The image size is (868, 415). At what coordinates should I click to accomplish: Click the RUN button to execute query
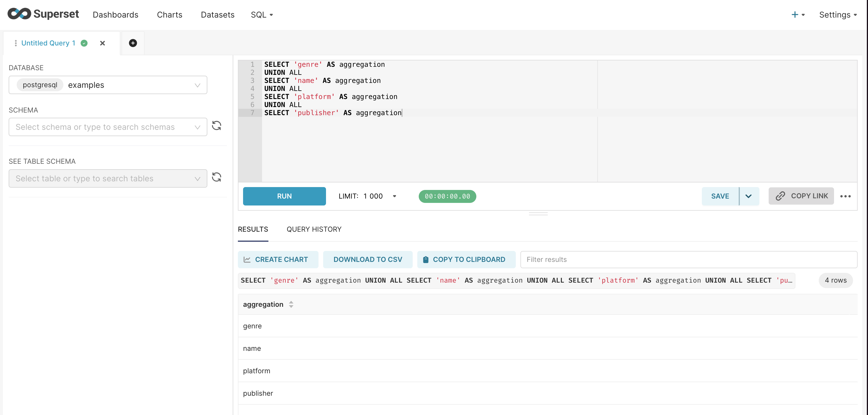click(x=284, y=196)
